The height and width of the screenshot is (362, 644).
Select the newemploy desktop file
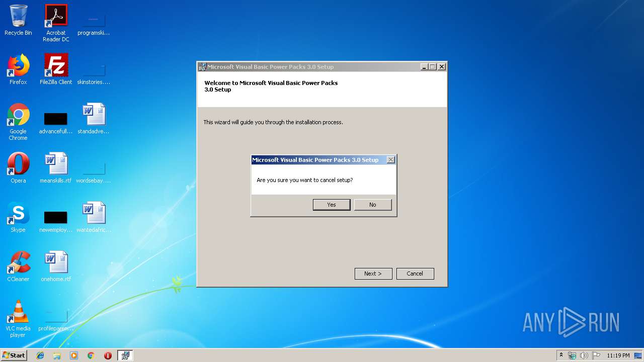point(56,222)
